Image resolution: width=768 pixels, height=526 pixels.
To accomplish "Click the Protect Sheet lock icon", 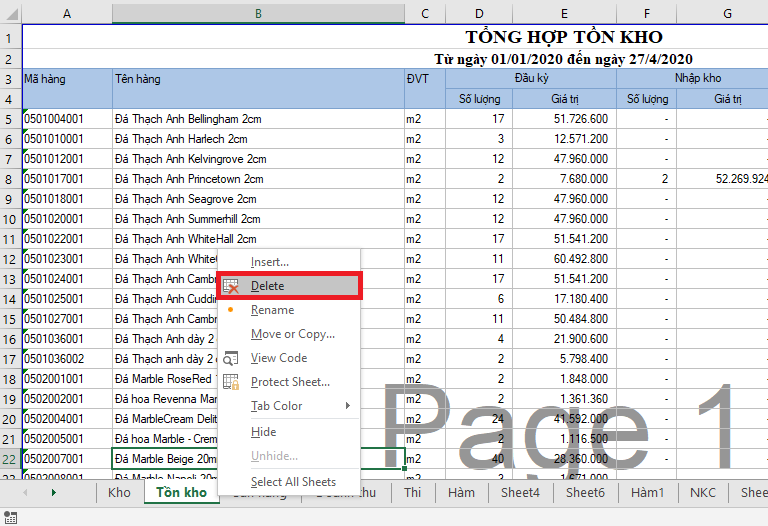I will click(x=231, y=382).
